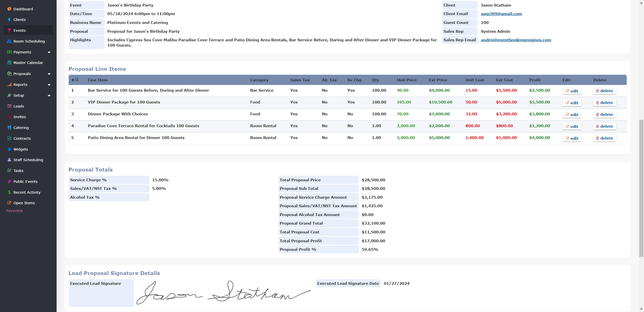Click scrollbar down arrow at bottom
The height and width of the screenshot is (312, 644).
641,309
